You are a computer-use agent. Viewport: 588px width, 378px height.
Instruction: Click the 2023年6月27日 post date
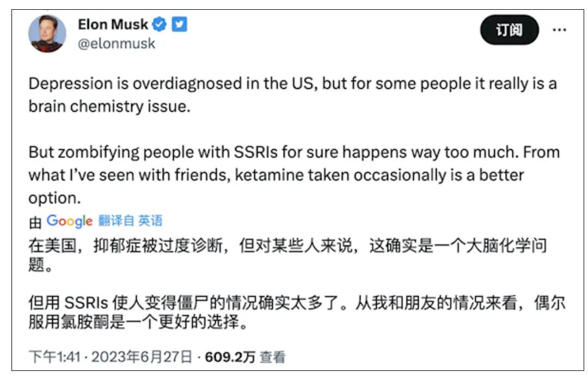pyautogui.click(x=142, y=357)
